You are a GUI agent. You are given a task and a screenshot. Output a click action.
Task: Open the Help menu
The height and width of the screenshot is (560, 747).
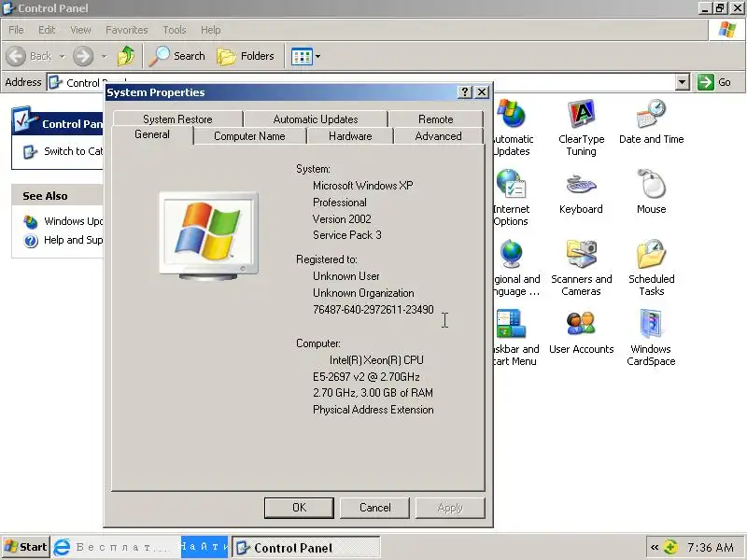click(x=211, y=30)
